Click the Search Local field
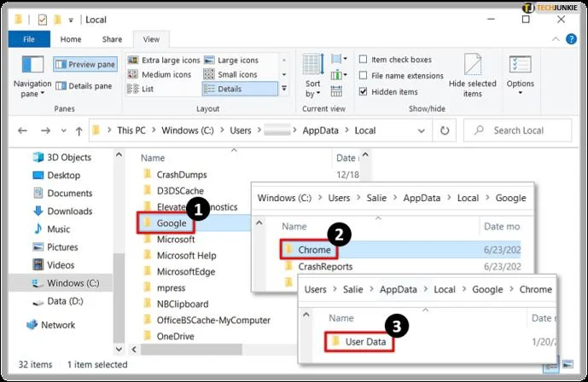The width and height of the screenshot is (588, 382). click(518, 130)
